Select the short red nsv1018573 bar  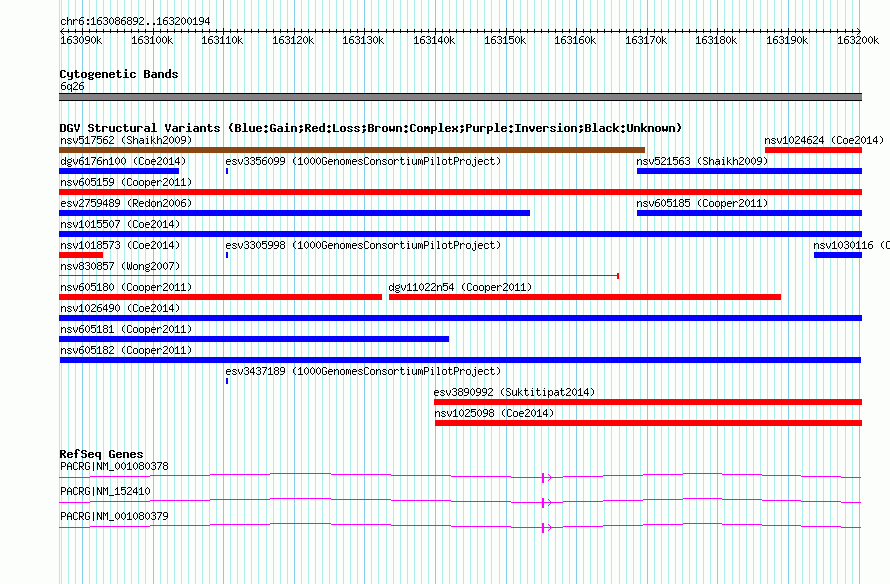[81, 255]
